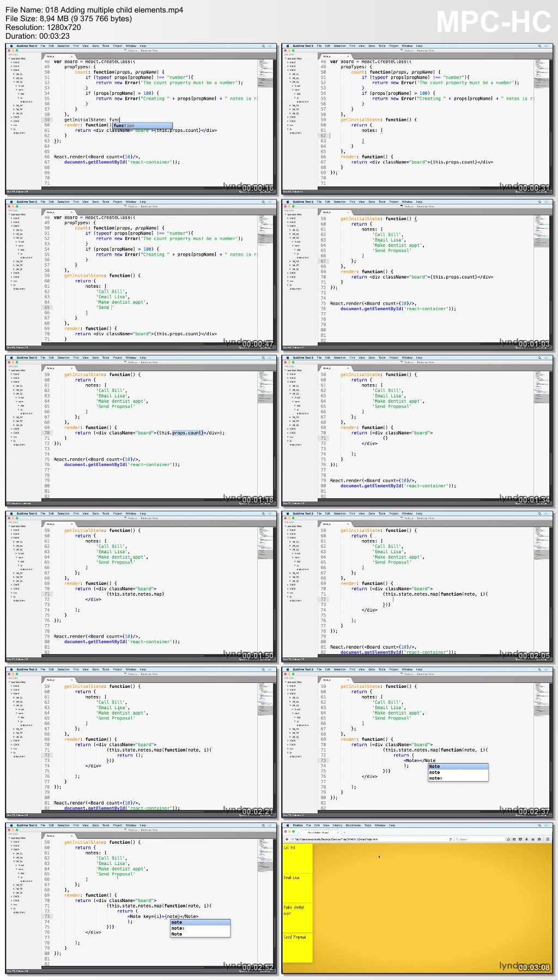Open the frame thumbnail stamped 00:01:34
This screenshot has width=558, height=980.
(417, 430)
